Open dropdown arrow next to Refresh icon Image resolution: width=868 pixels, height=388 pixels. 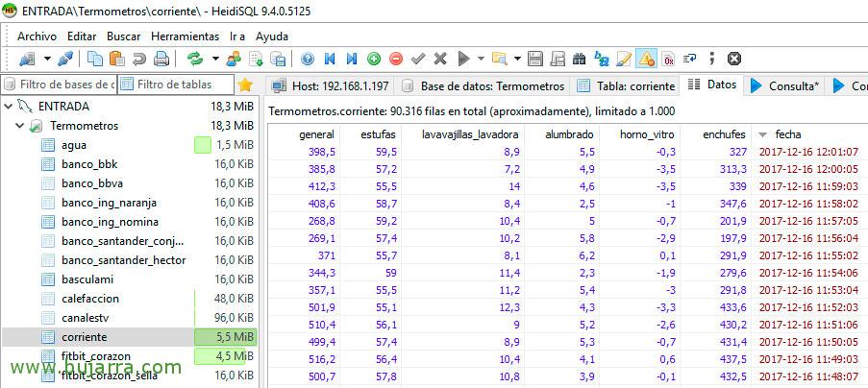(215, 59)
